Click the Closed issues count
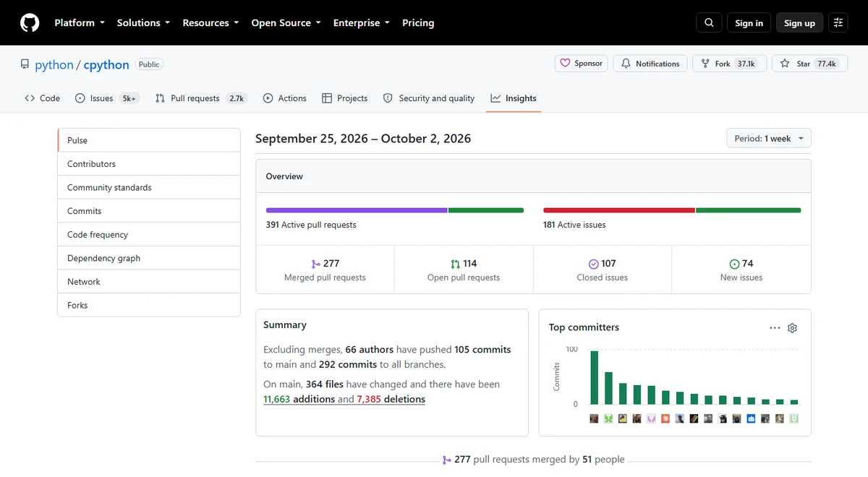Viewport: 868px width, 477px height. click(608, 264)
